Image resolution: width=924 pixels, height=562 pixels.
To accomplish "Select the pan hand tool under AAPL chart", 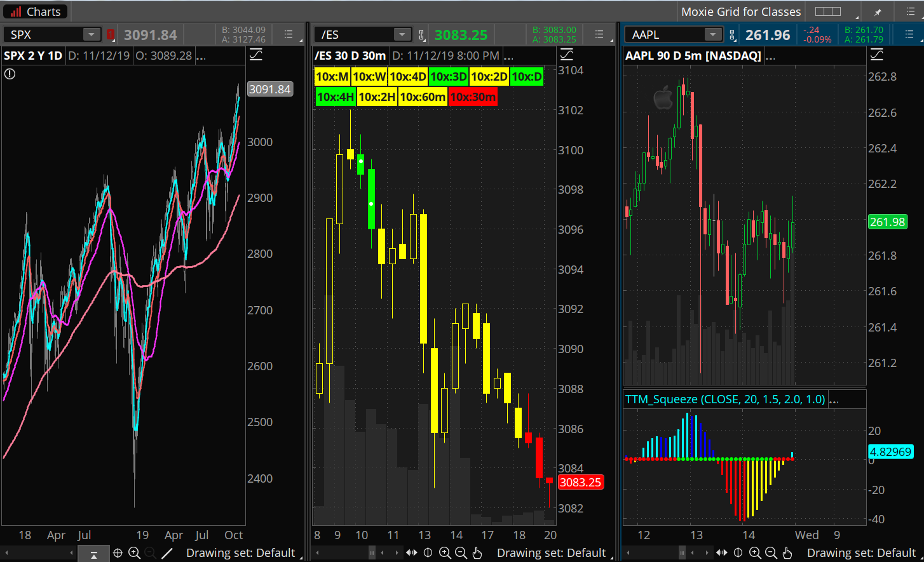I will click(787, 553).
